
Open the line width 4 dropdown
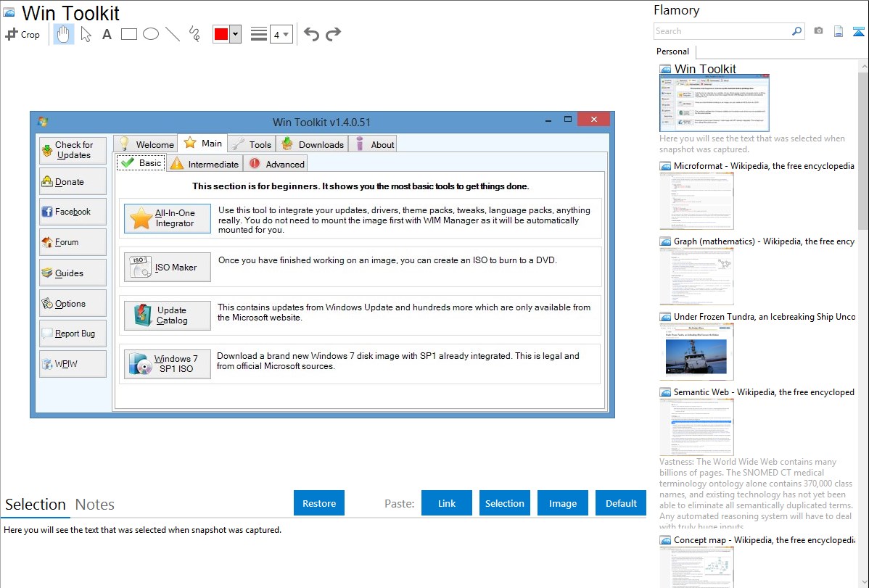(x=281, y=34)
